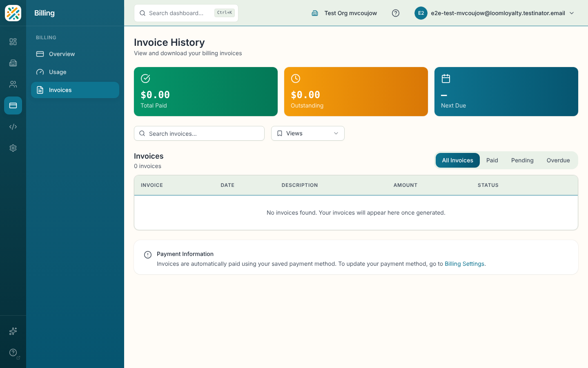588x368 pixels.
Task: Click the organization building icon in header
Action: point(315,13)
